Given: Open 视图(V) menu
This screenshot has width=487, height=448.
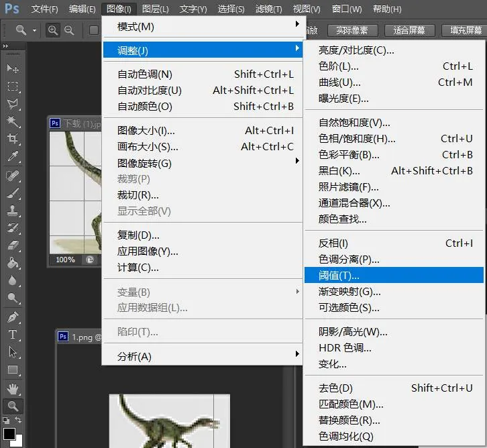Looking at the screenshot, I should [307, 9].
